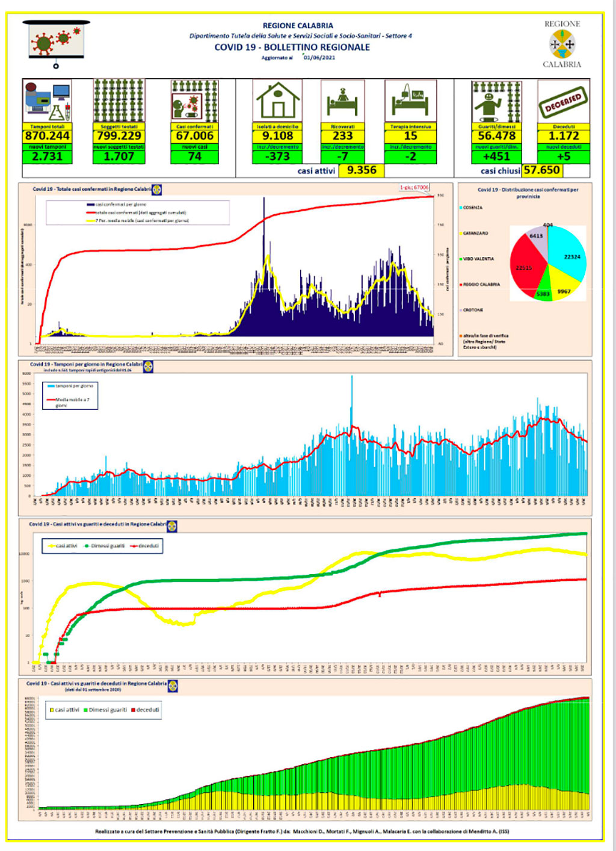The height and width of the screenshot is (851, 616).
Task: Click the Dimessi guariti legend in line chart
Action: [104, 546]
